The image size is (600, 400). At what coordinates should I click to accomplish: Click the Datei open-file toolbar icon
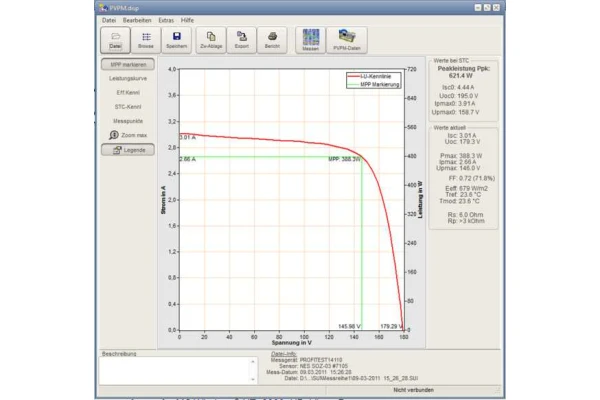115,40
